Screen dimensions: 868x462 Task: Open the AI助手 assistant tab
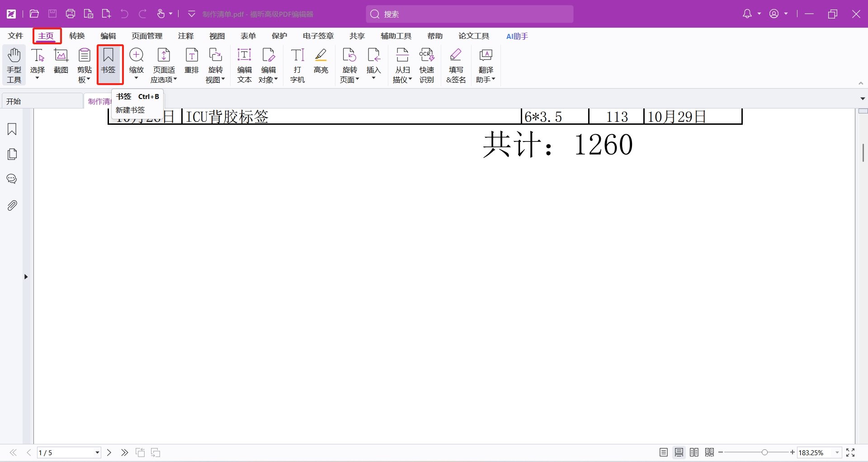[x=517, y=36]
